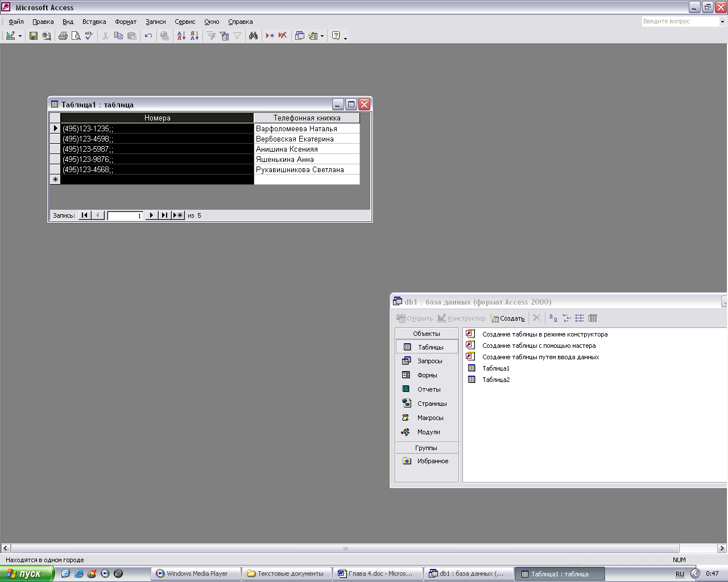Select the new record row selector asterisk
The height and width of the screenshot is (582, 728).
pos(55,180)
